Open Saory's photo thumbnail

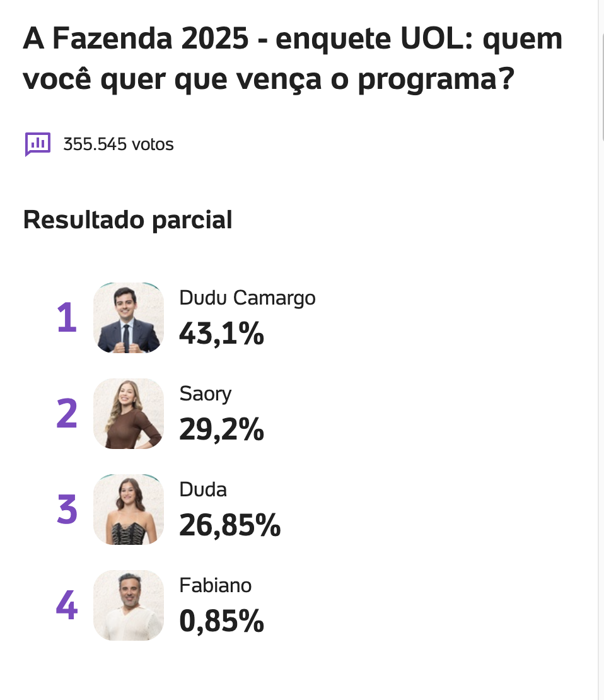129,414
